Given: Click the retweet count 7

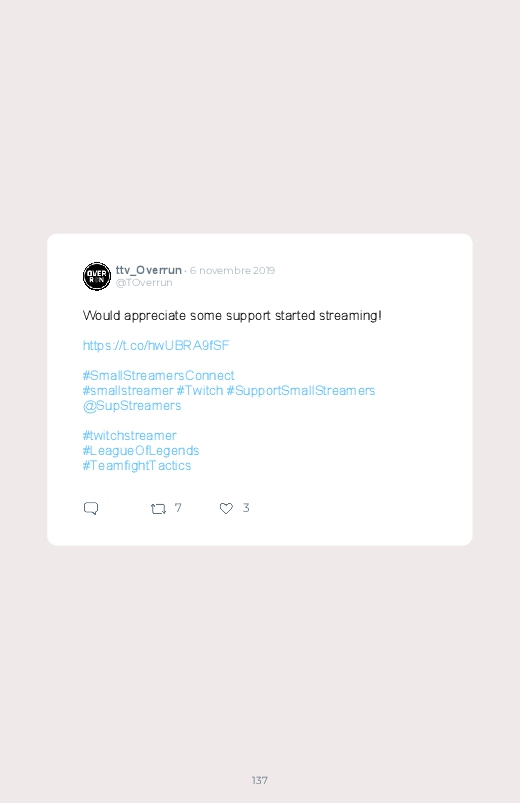Looking at the screenshot, I should (178, 508).
